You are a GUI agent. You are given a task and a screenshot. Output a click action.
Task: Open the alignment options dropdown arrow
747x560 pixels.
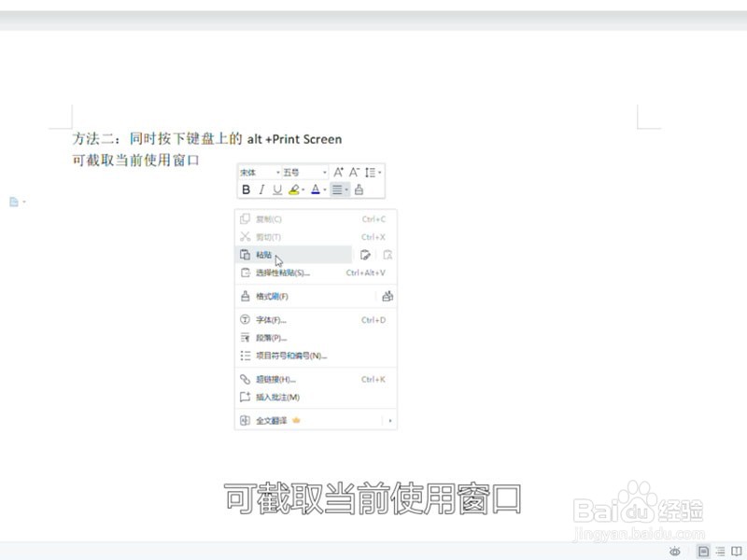tap(345, 189)
